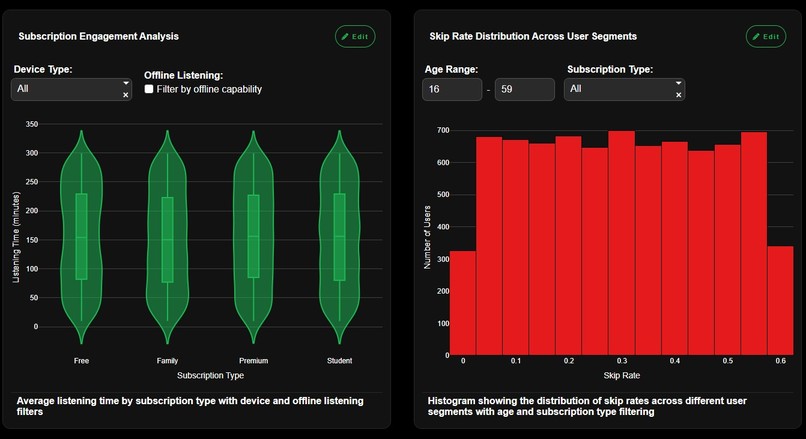
Task: Click the Family violin plot
Action: [168, 236]
